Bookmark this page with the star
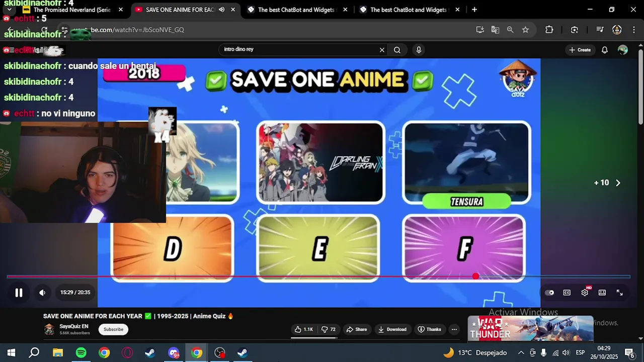This screenshot has height=362, width=644. (525, 30)
